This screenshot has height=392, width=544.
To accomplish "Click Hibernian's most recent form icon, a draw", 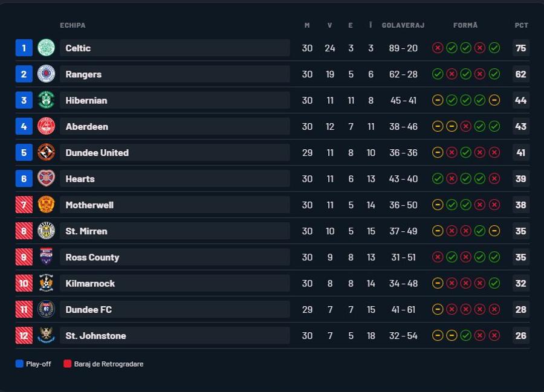I will click(494, 100).
